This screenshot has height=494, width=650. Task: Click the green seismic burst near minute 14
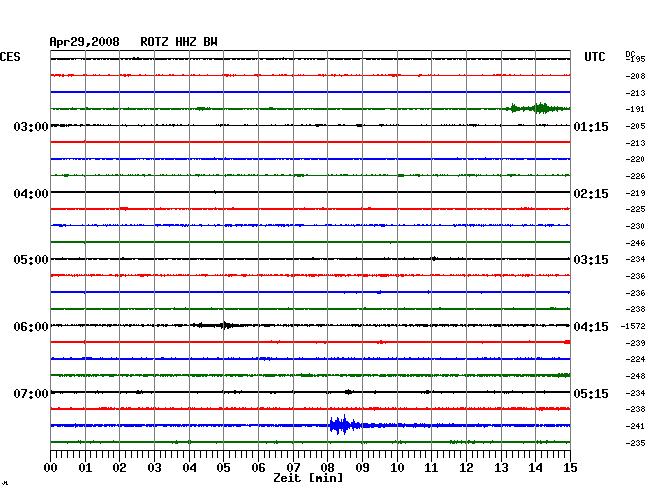click(x=537, y=108)
